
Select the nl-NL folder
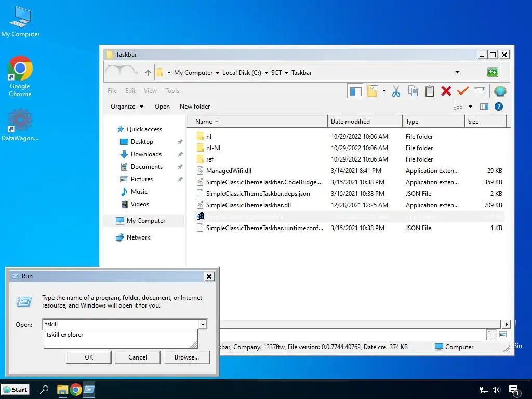pos(209,148)
